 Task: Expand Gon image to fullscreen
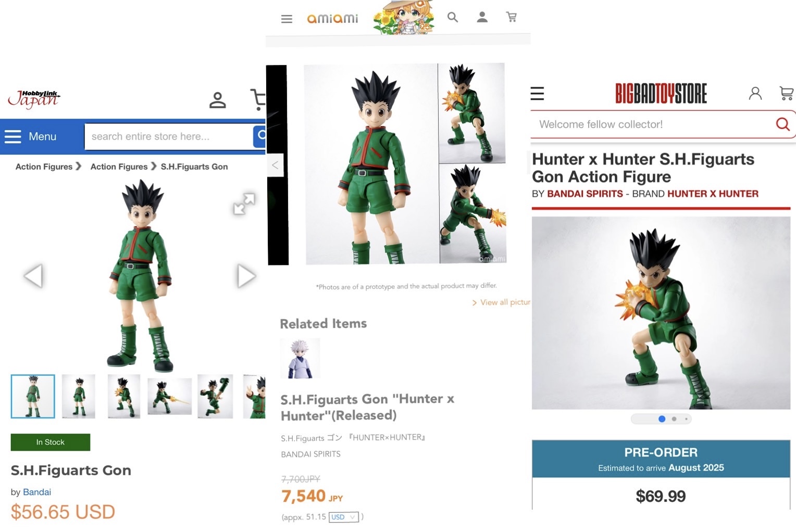244,204
